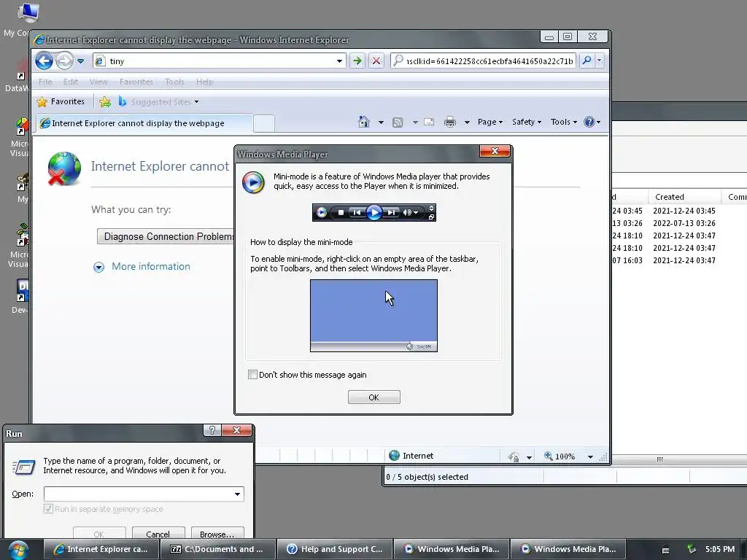Screen dimensions: 747x560
Task: Click the 5:05 PM system clock
Action: tap(720, 549)
